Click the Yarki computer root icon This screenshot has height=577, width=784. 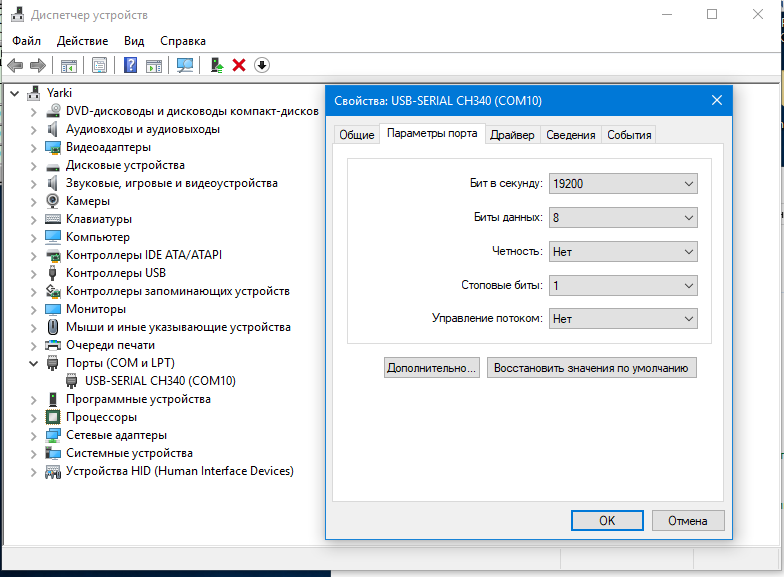[x=34, y=93]
